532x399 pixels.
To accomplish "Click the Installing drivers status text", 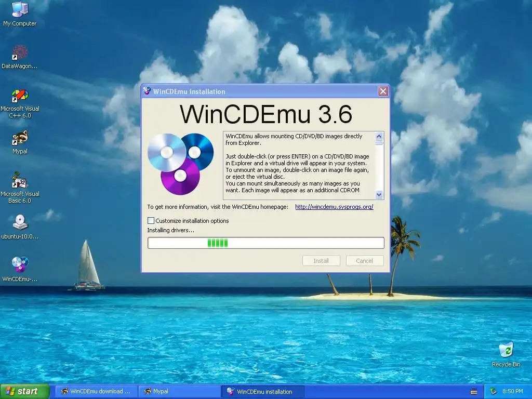I will [x=170, y=230].
